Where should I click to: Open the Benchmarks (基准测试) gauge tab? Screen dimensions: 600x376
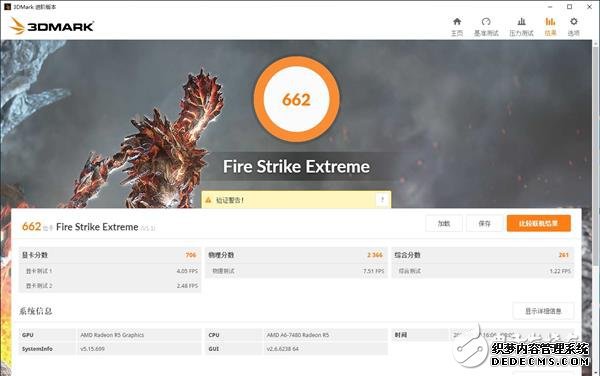tap(486, 27)
